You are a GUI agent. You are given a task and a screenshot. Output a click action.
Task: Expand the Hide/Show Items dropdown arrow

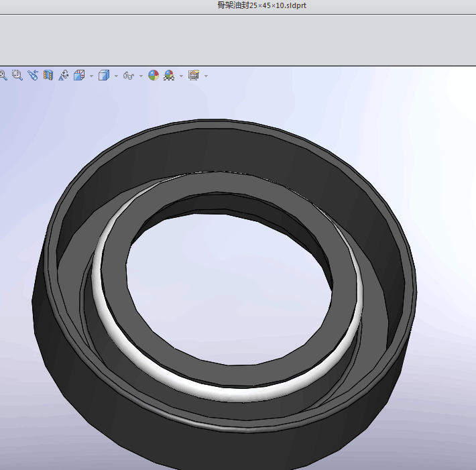[x=141, y=76]
